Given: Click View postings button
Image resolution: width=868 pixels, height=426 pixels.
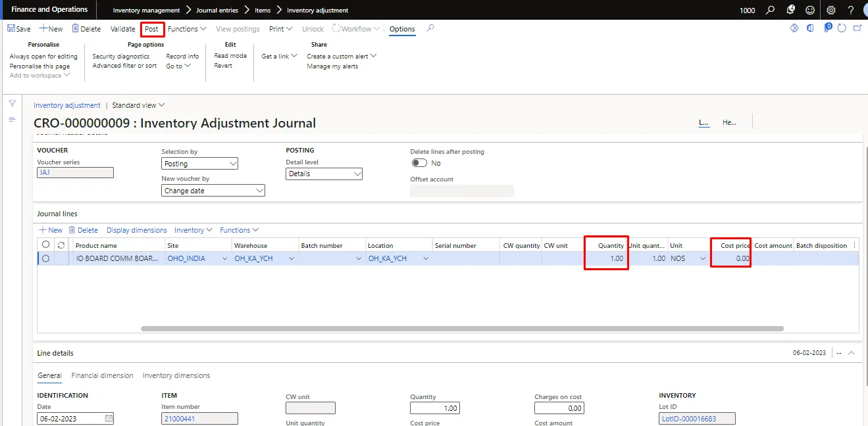Looking at the screenshot, I should pos(238,29).
